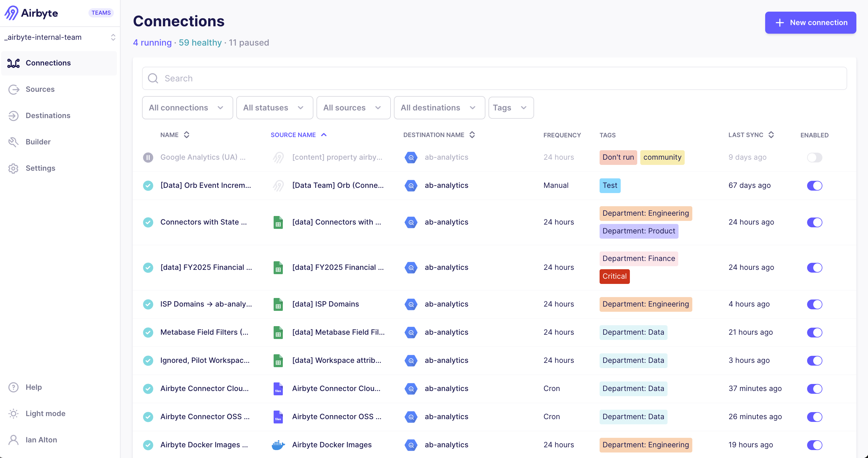The image size is (868, 458).
Task: Click the Docker whale source icon on Airbyte Docker Images row
Action: click(278, 445)
